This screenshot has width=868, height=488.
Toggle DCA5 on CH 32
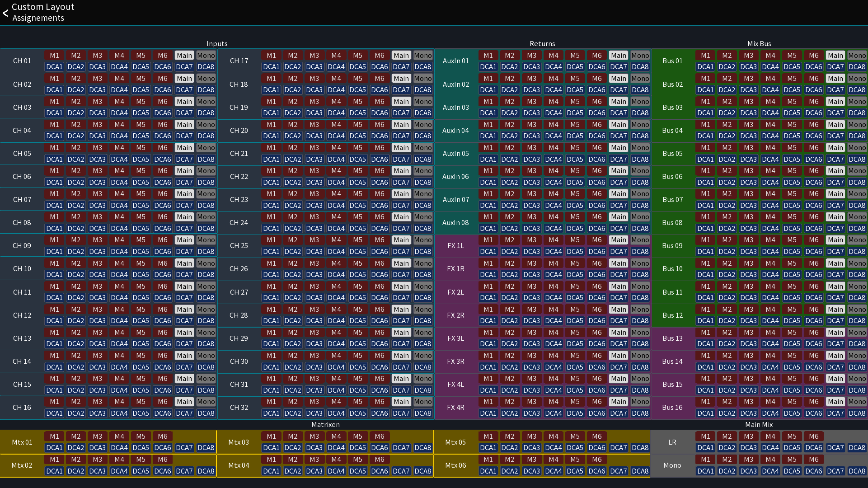tap(358, 413)
